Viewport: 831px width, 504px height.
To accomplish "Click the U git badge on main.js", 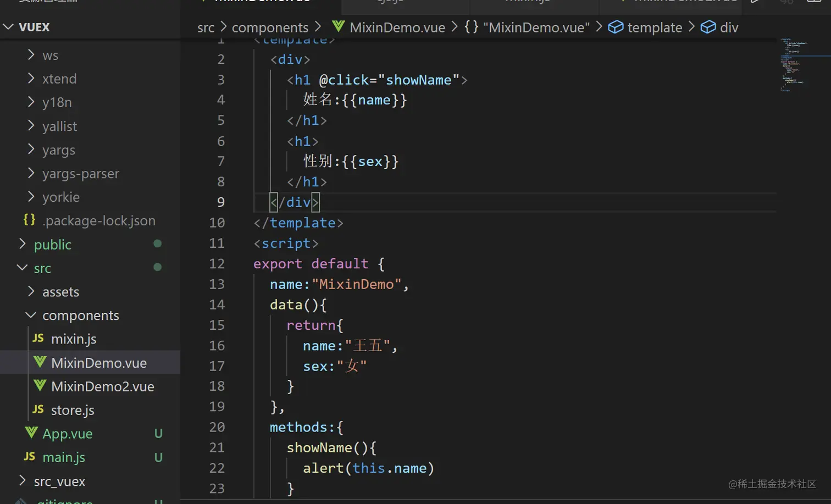I will point(158,457).
